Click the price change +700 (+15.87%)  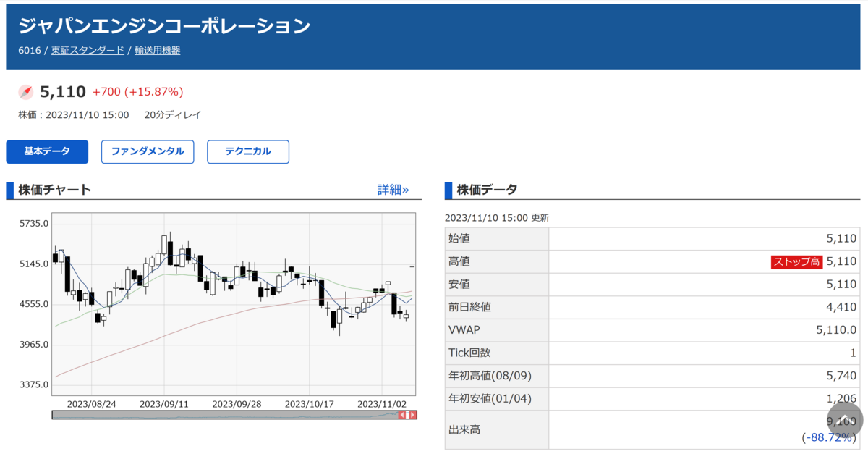point(138,92)
